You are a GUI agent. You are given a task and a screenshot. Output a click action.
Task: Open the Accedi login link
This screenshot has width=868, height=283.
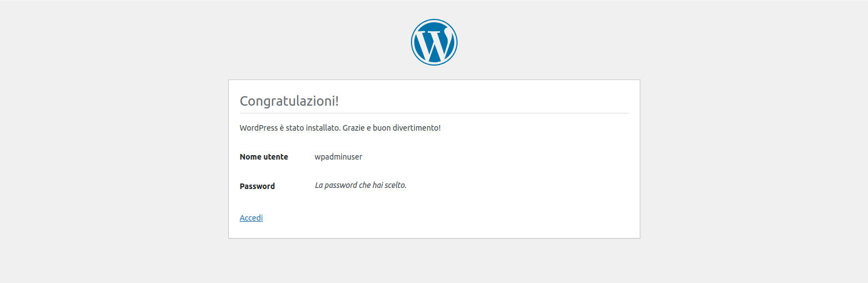coord(251,218)
